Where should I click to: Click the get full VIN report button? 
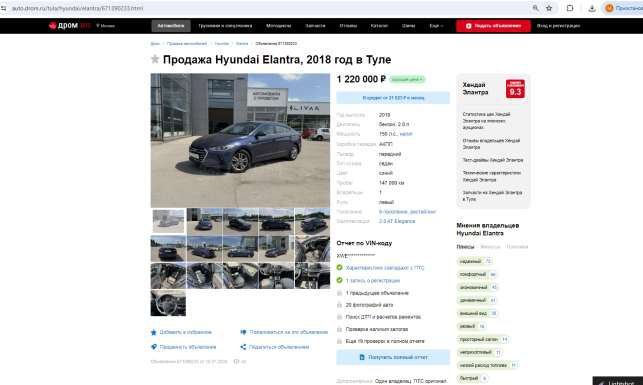tap(393, 357)
